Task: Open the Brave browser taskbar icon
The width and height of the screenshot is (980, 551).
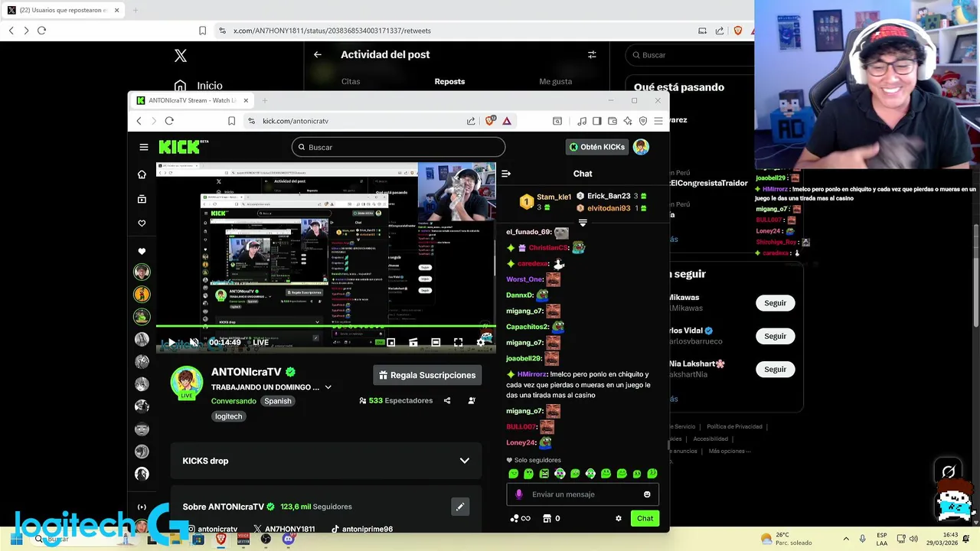Action: click(220, 539)
